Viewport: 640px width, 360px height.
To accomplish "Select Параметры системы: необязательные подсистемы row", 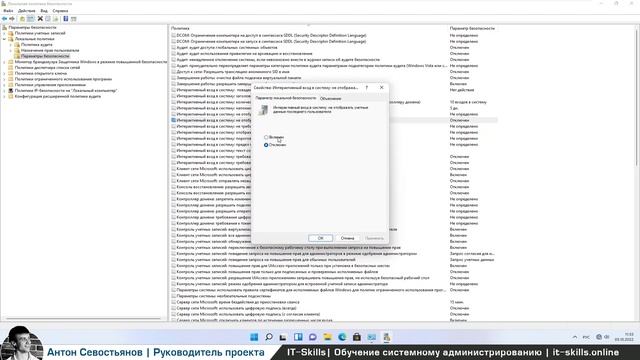I will click(x=224, y=296).
